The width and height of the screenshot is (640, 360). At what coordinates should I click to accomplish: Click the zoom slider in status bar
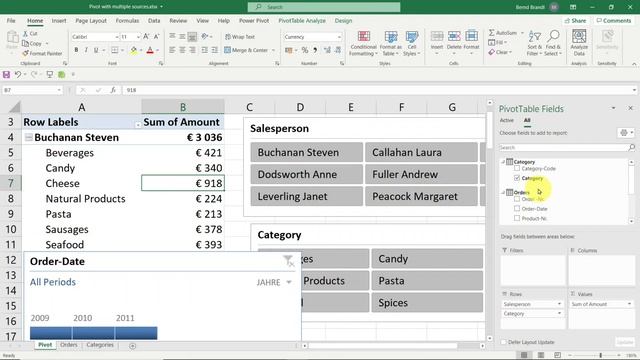(x=600, y=356)
